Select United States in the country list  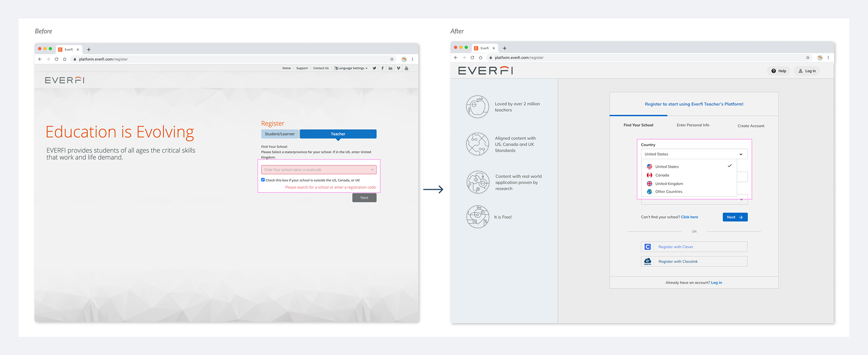[689, 166]
